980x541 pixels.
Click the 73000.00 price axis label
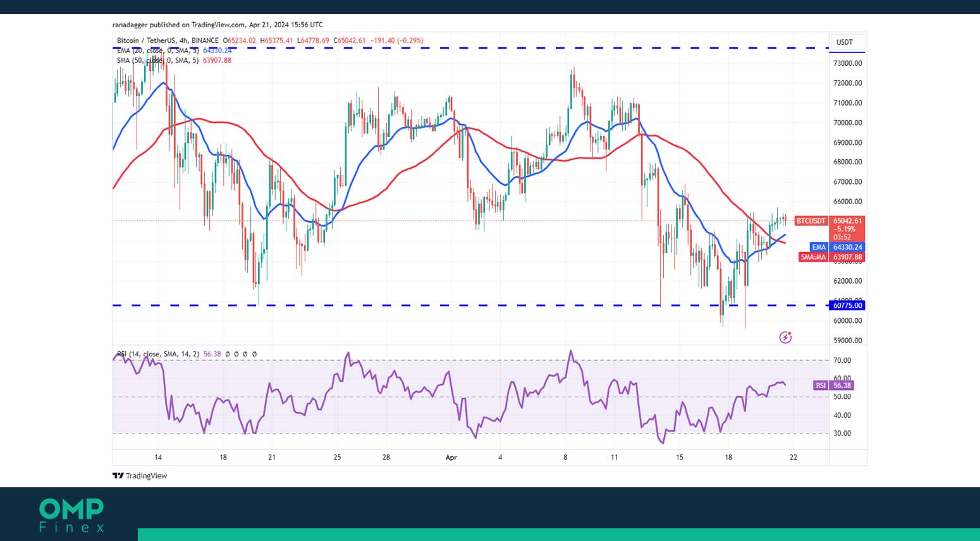coord(847,63)
